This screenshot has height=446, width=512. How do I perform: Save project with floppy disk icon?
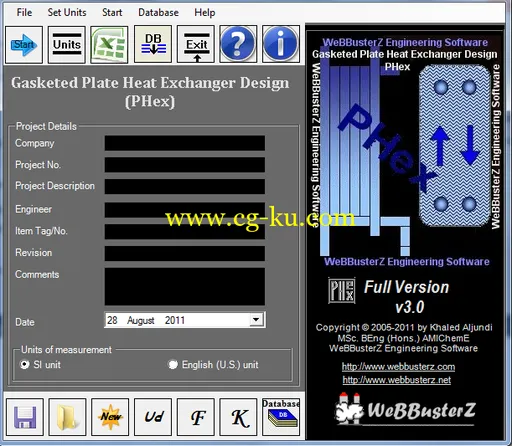25,417
